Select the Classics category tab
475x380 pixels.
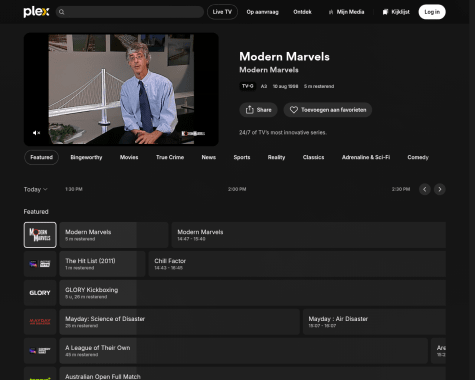(313, 157)
